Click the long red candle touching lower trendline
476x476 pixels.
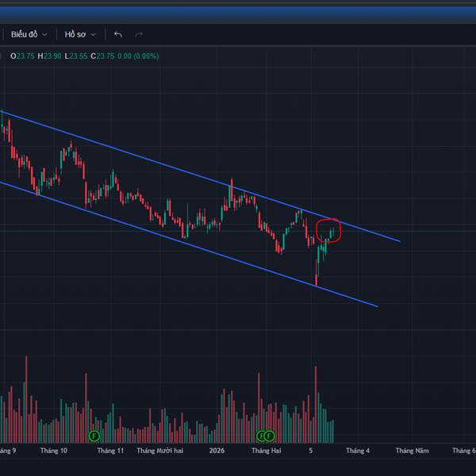pos(316,275)
